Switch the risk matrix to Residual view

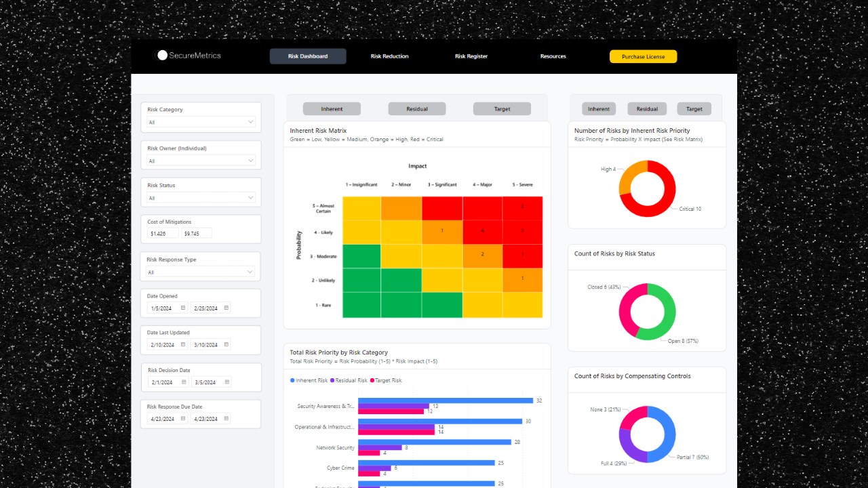(416, 108)
